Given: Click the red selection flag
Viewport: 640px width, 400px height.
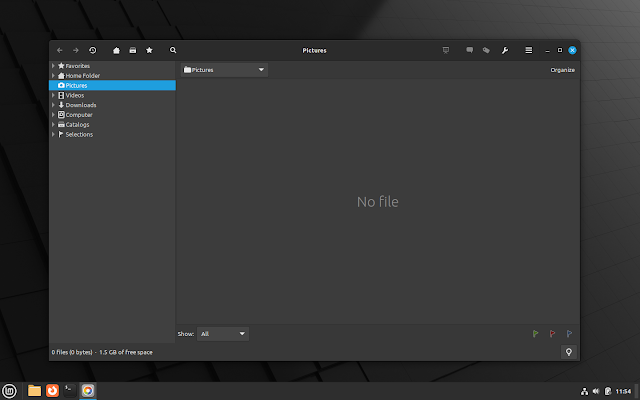Looking at the screenshot, I should tap(552, 334).
